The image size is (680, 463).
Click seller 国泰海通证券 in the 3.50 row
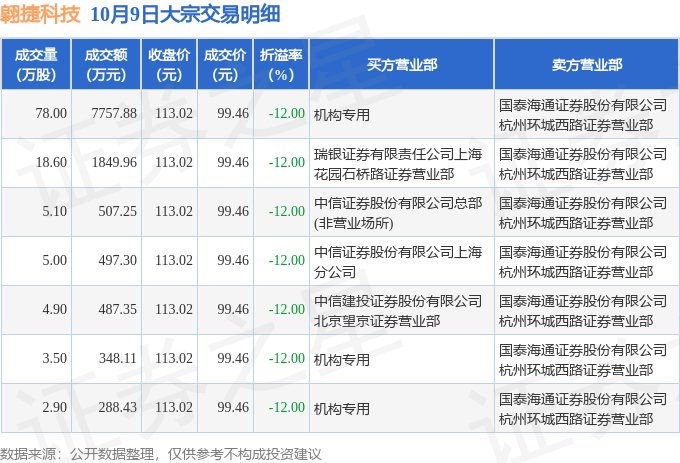[x=583, y=360]
